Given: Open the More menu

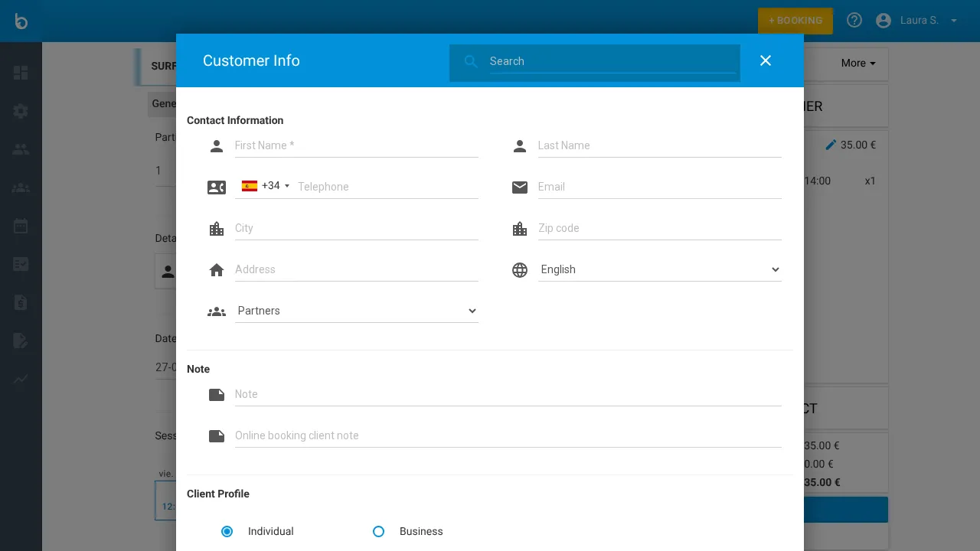Looking at the screenshot, I should click(857, 64).
